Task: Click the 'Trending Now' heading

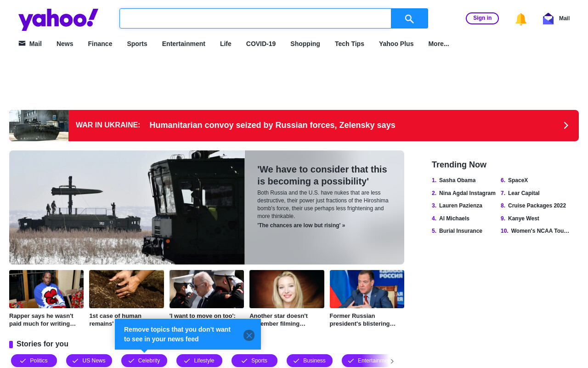Action: 459,165
